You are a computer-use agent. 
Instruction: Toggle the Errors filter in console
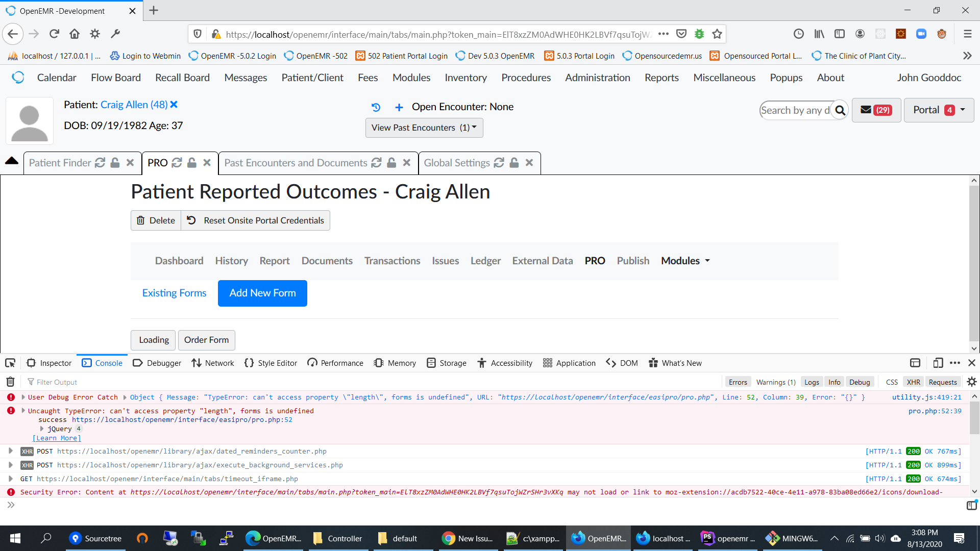[738, 382]
